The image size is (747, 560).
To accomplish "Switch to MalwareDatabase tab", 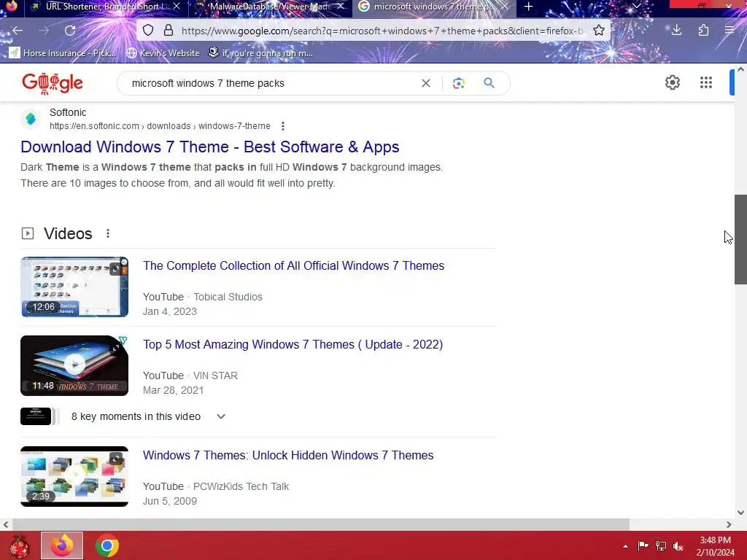I will point(270,7).
